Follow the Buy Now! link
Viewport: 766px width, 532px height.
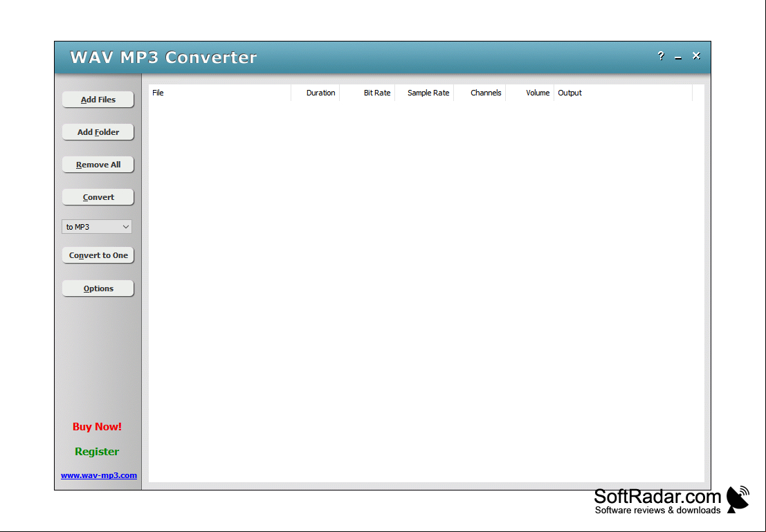97,426
